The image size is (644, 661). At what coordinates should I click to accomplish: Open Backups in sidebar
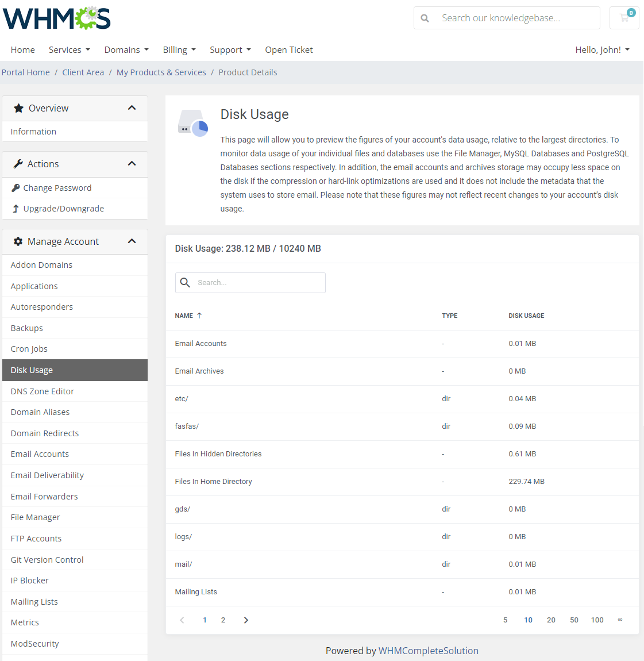(75, 328)
